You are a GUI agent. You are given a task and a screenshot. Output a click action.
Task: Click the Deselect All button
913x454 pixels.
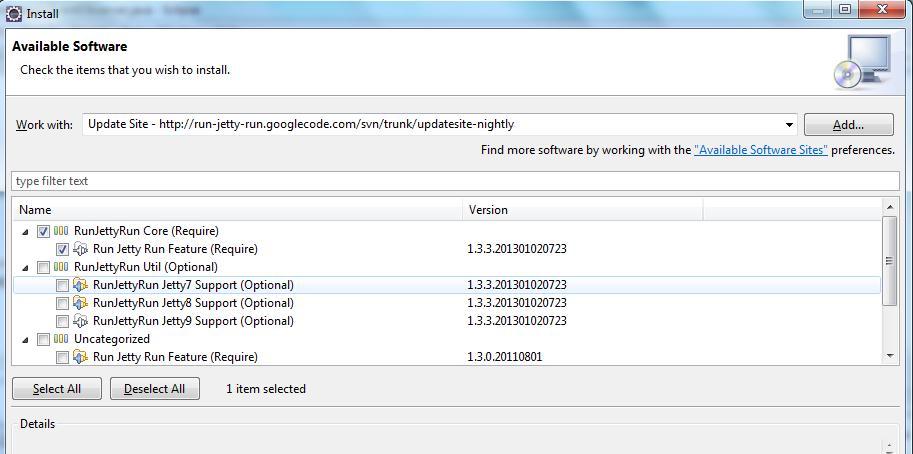click(x=155, y=389)
